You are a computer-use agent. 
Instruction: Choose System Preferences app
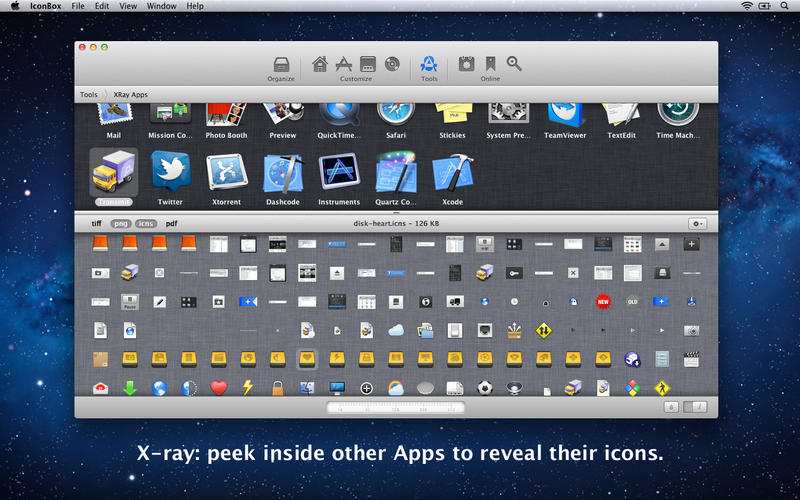click(509, 120)
